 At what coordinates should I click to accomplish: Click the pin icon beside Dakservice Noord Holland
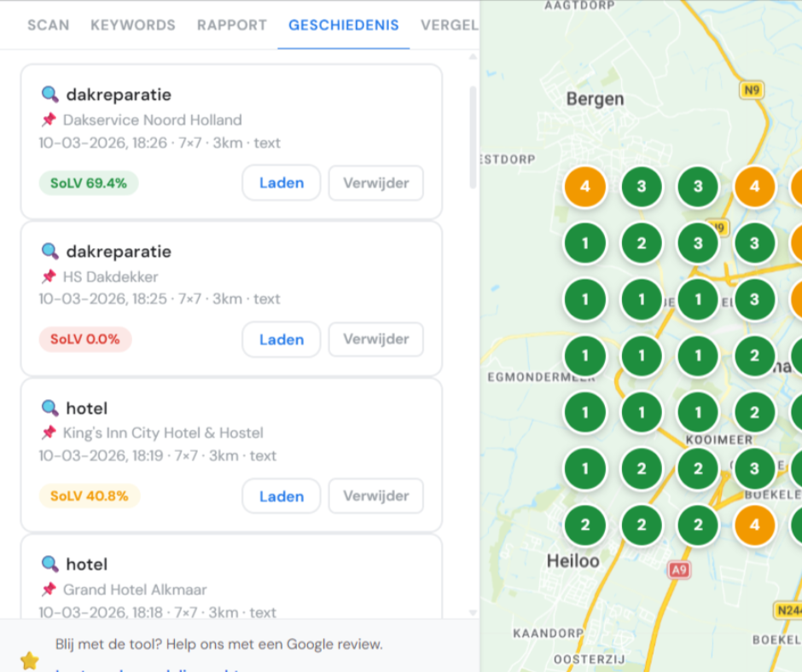click(49, 120)
